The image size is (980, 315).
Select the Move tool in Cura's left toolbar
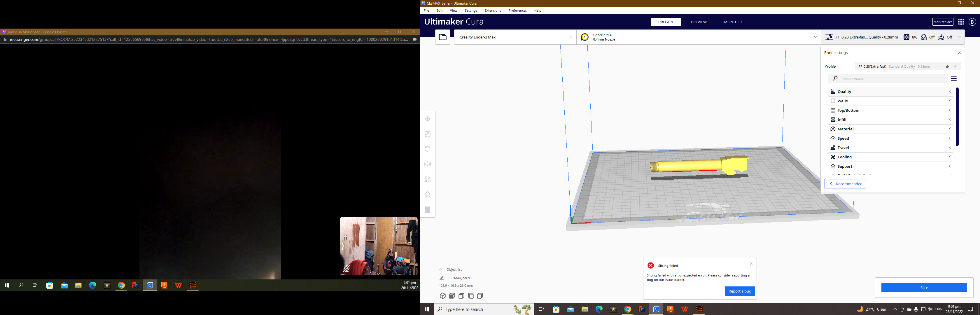click(x=428, y=119)
